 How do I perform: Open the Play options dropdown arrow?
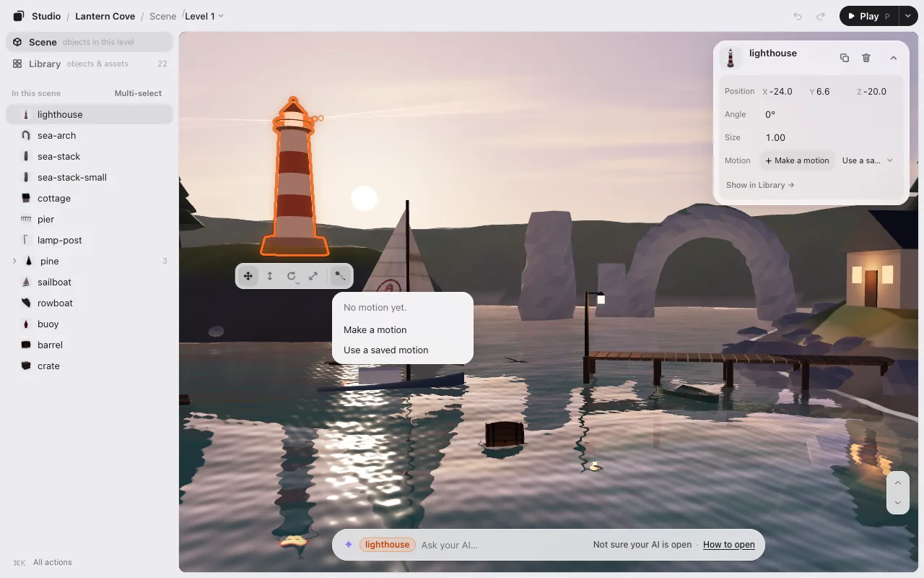point(907,16)
